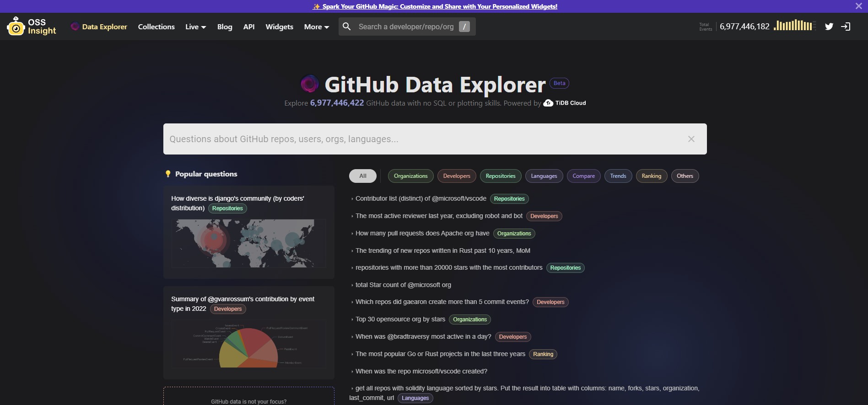Click Organizations tag beside Apache question
The height and width of the screenshot is (405, 868).
pos(514,234)
